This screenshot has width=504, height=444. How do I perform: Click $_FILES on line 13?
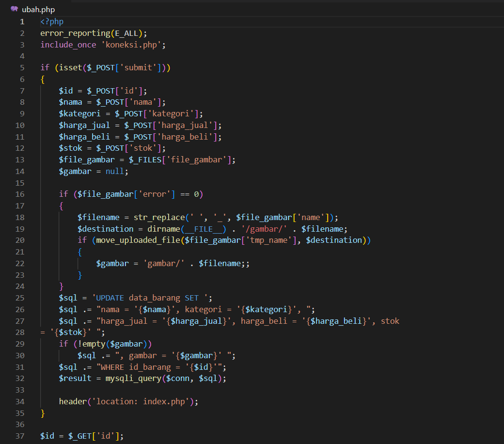pyautogui.click(x=145, y=160)
